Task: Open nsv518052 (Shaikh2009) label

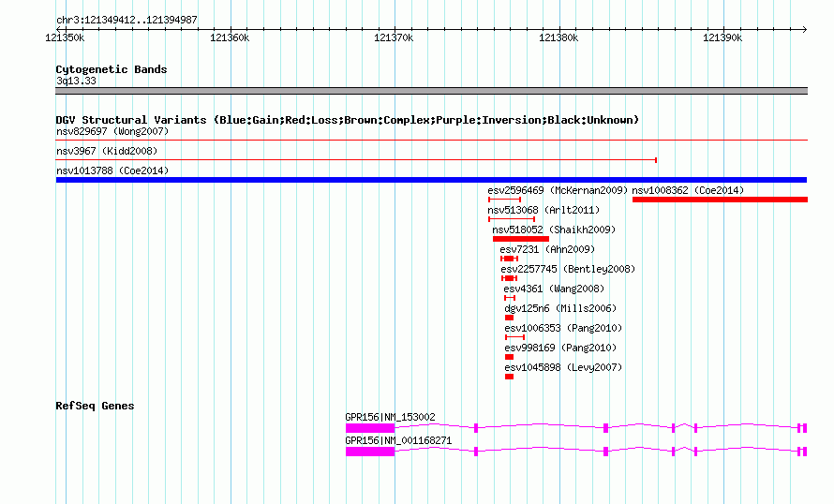Action: tap(554, 230)
